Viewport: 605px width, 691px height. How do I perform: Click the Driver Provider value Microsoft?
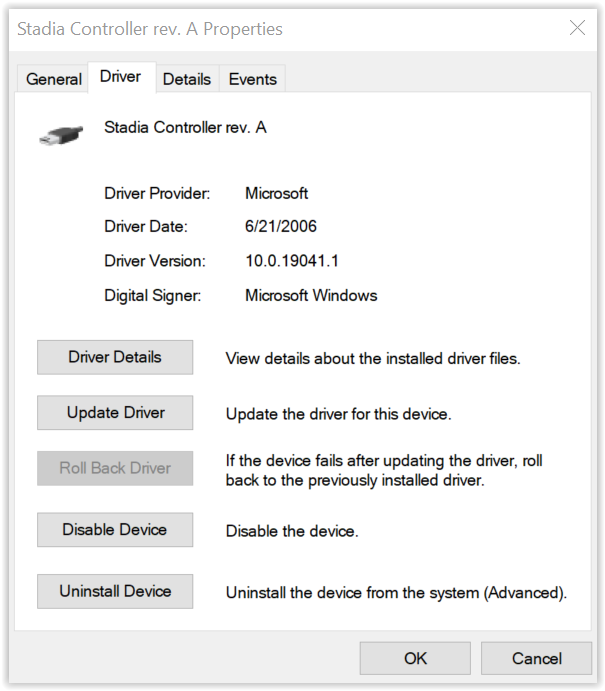coord(276,193)
